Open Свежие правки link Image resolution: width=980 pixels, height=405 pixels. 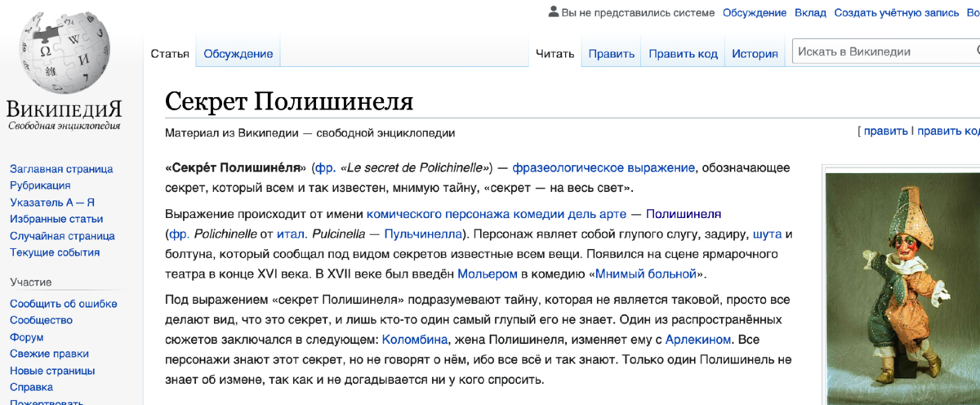[48, 354]
